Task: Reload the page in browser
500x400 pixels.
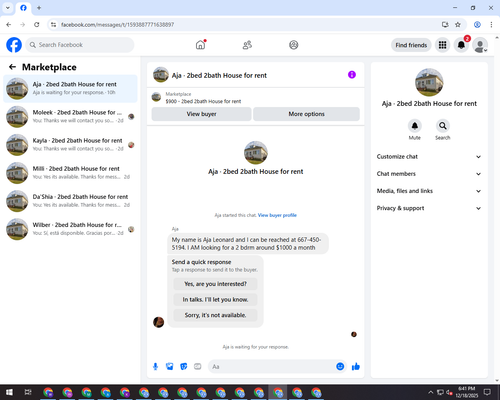Action: point(37,25)
